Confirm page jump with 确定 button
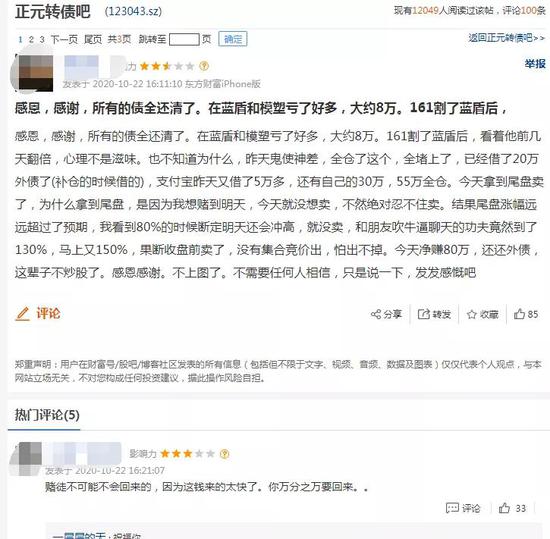Screen dimensions: 550x539 233,39
